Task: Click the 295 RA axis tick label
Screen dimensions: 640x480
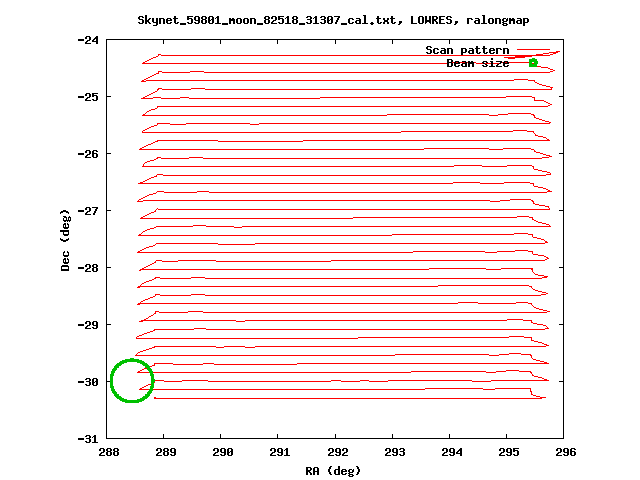Action: pyautogui.click(x=509, y=452)
